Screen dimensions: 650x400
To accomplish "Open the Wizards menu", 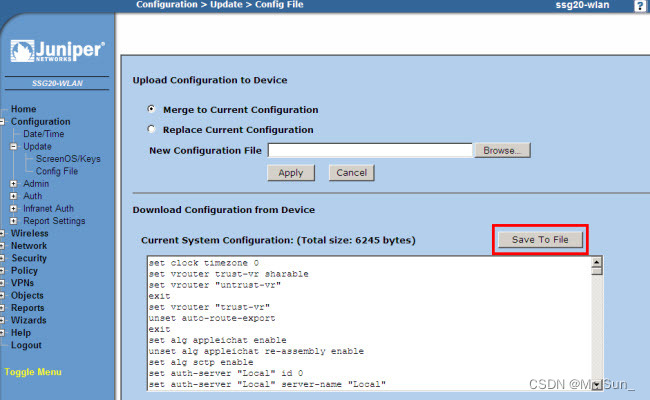I will pyautogui.click(x=29, y=320).
